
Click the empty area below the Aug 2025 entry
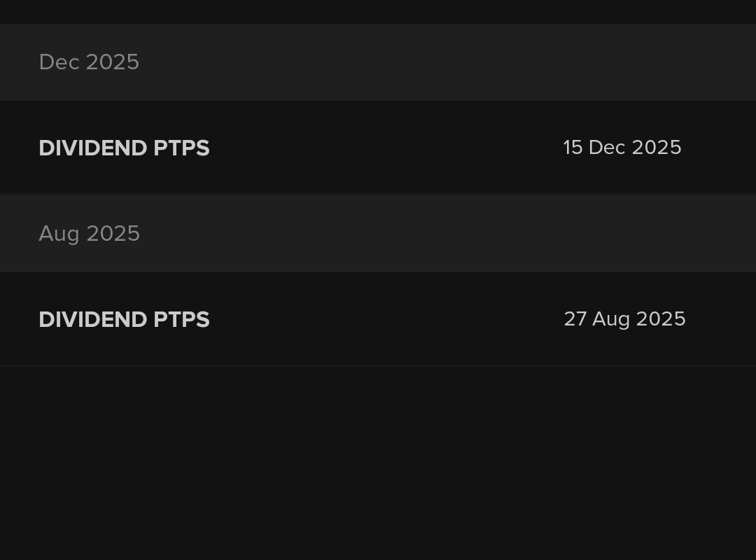[378, 462]
